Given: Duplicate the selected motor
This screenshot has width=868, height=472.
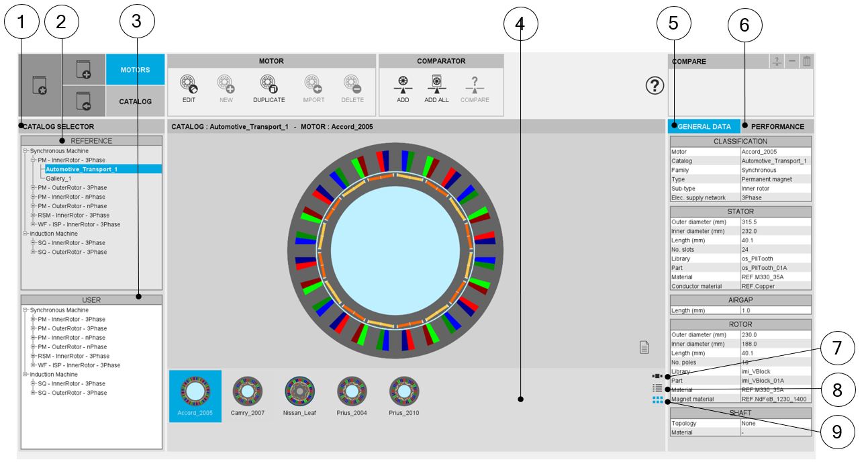Looking at the screenshot, I should pyautogui.click(x=269, y=84).
